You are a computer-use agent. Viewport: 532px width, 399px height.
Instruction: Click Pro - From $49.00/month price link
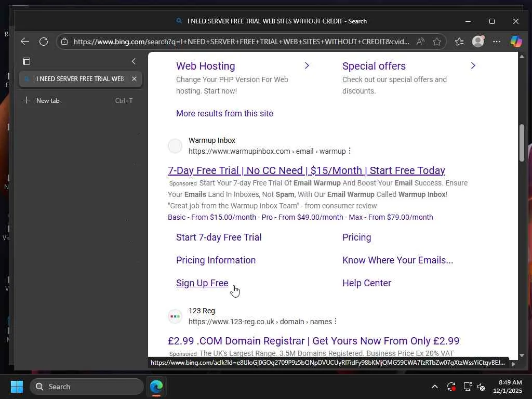[302, 217]
